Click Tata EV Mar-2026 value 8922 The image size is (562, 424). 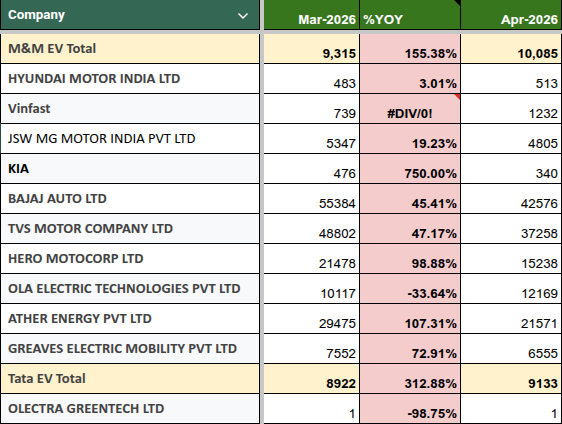click(x=311, y=379)
